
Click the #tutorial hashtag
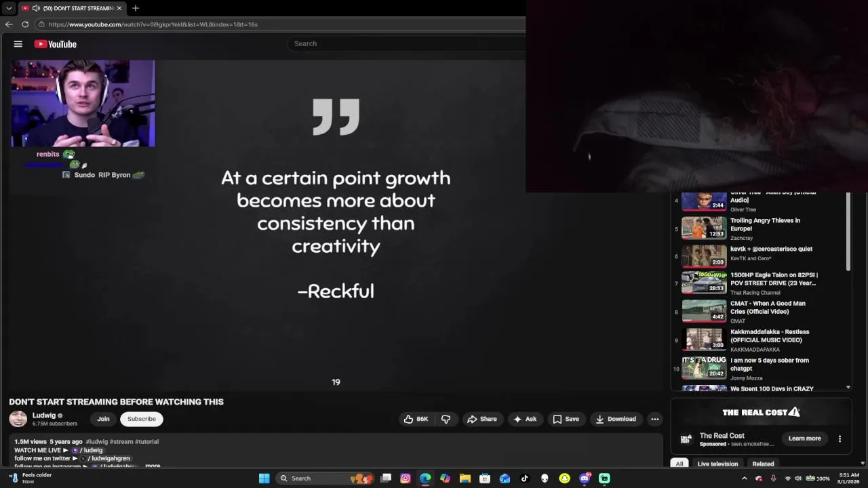[x=147, y=441]
